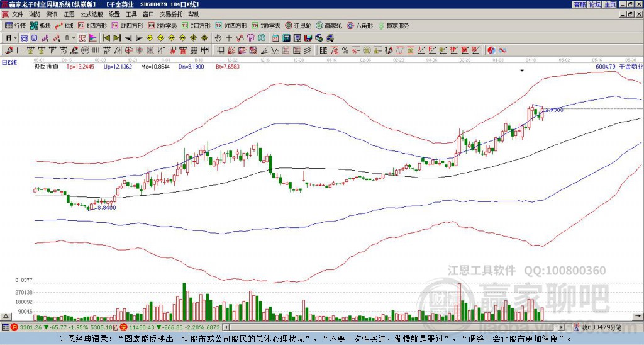Open the 赢家轮 winner wheel

(x=329, y=25)
